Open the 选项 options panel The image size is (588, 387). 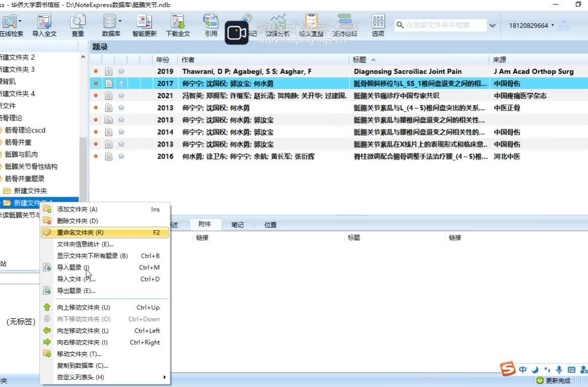pyautogui.click(x=377, y=23)
